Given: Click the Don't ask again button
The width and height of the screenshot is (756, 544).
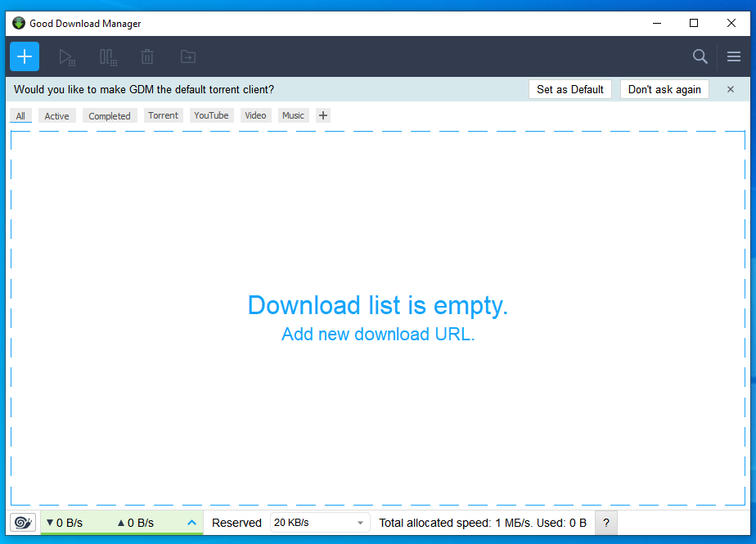Looking at the screenshot, I should tap(664, 88).
